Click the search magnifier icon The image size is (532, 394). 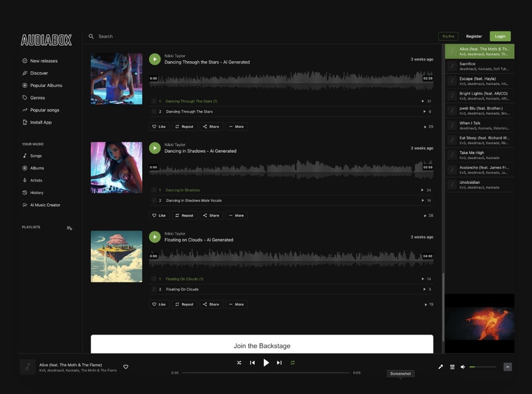pyautogui.click(x=91, y=37)
